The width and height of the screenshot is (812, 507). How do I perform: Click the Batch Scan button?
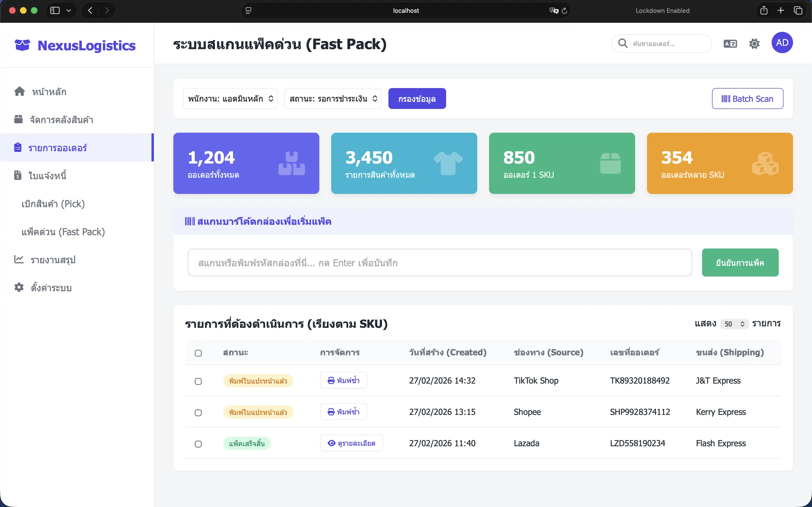[x=748, y=98]
